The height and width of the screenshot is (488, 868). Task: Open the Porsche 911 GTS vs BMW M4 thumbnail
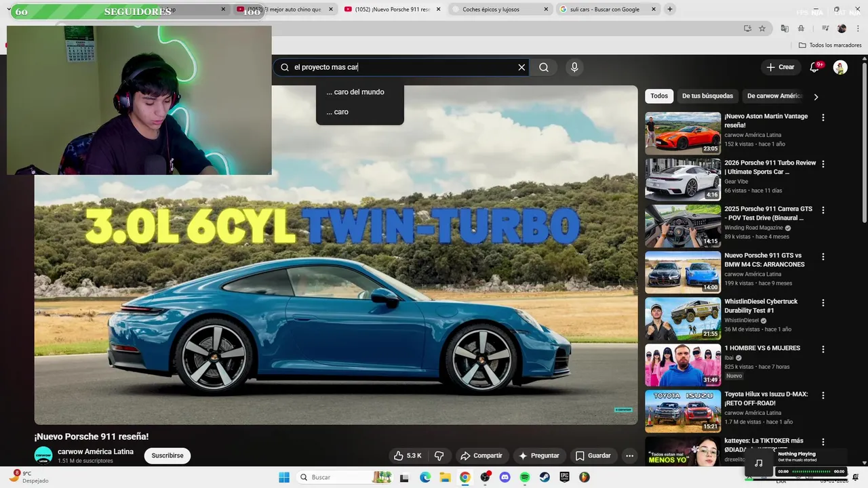[683, 272]
